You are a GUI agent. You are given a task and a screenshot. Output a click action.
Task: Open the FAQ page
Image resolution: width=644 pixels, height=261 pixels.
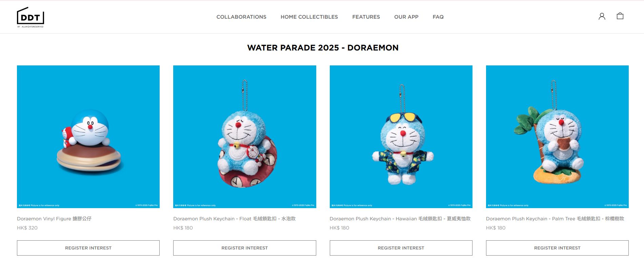[x=438, y=17]
